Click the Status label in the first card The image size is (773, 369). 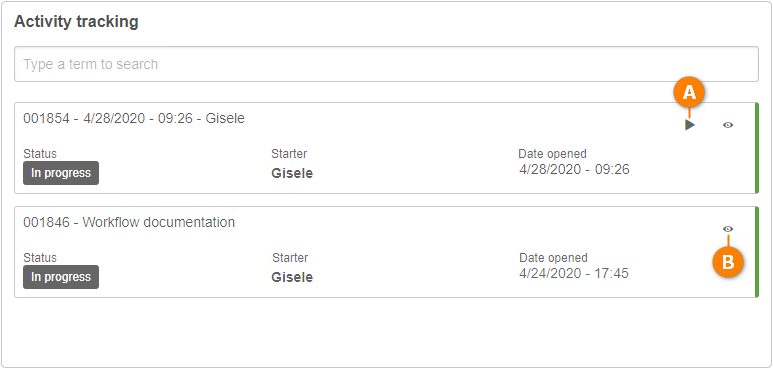click(x=40, y=154)
